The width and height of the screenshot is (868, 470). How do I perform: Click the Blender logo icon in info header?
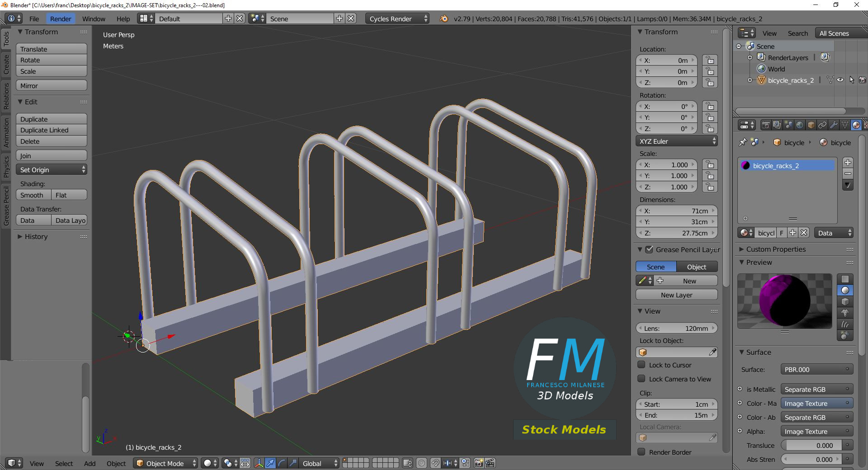(x=443, y=19)
